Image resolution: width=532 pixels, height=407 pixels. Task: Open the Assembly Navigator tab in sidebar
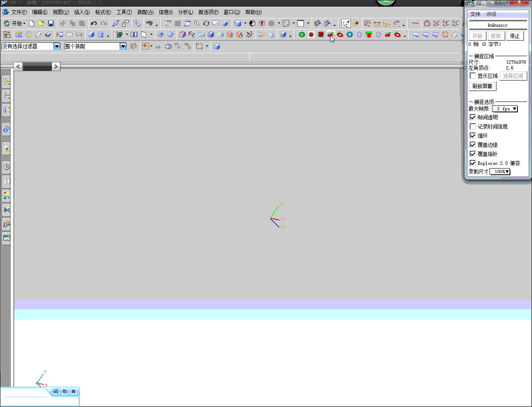(6, 82)
